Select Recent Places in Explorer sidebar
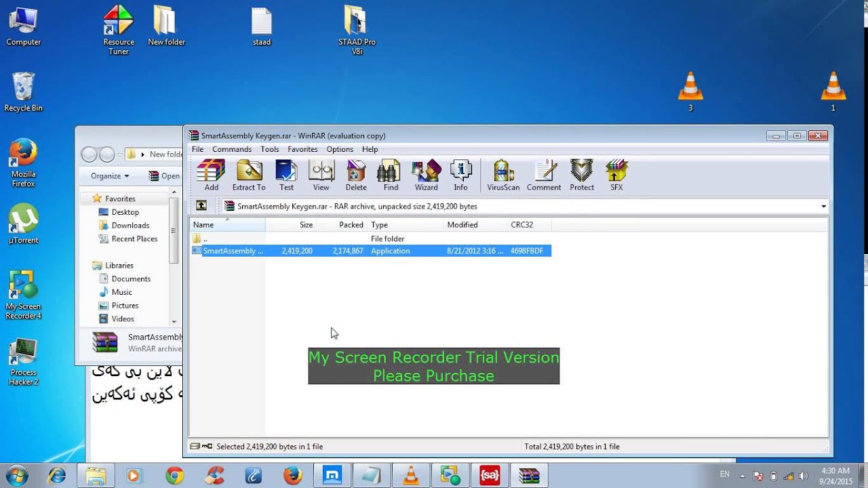The width and height of the screenshot is (868, 488). tap(134, 239)
